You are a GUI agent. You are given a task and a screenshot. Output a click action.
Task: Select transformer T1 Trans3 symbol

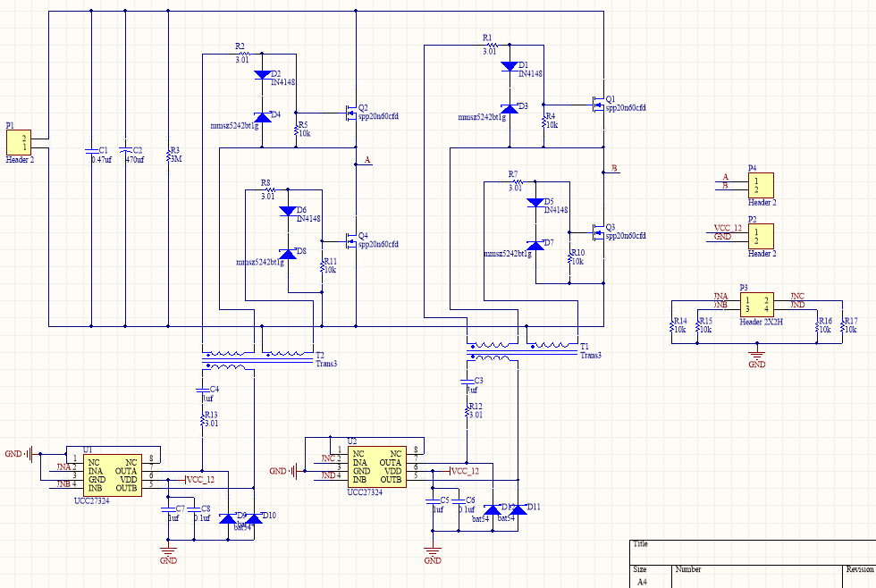522,351
